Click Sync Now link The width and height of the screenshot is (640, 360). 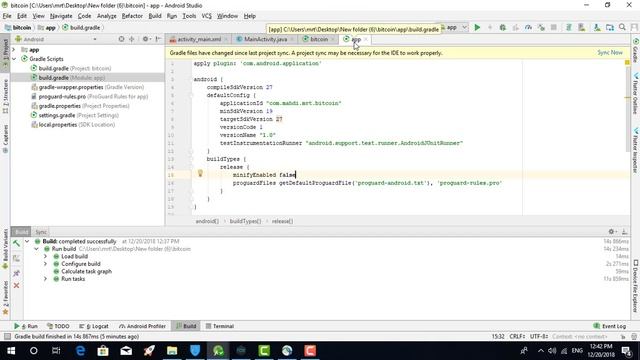(x=610, y=53)
